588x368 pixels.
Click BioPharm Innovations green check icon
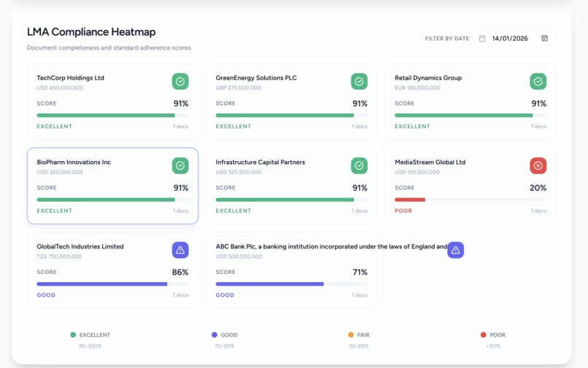point(180,165)
